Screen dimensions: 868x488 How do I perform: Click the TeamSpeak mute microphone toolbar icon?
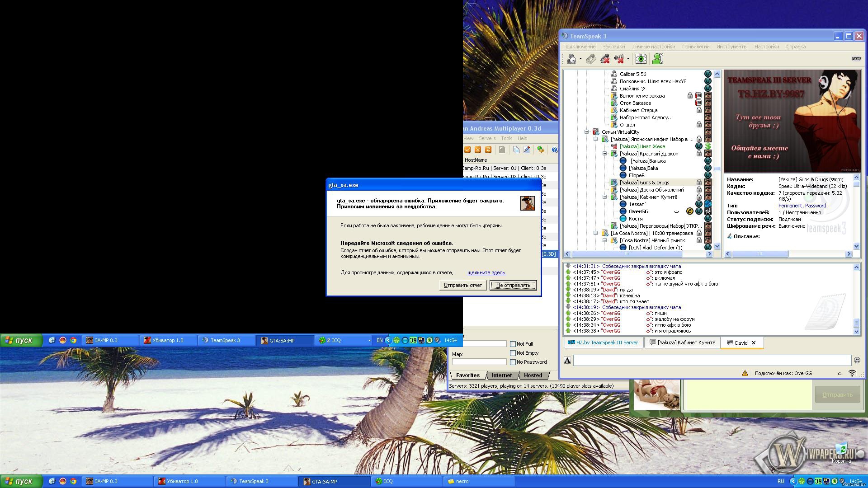pos(604,59)
